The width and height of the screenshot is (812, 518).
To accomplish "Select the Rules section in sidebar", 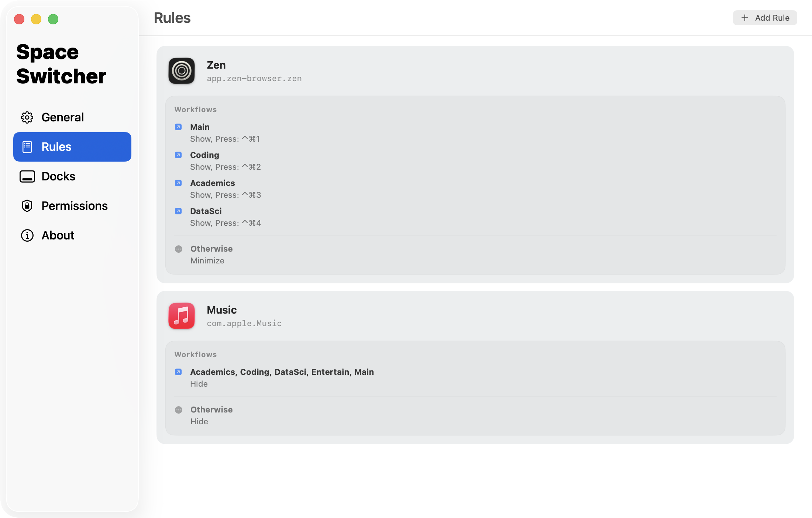I will [x=72, y=147].
